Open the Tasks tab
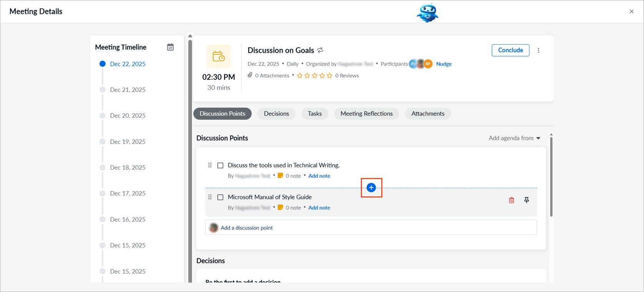This screenshot has width=644, height=292. 315,113
